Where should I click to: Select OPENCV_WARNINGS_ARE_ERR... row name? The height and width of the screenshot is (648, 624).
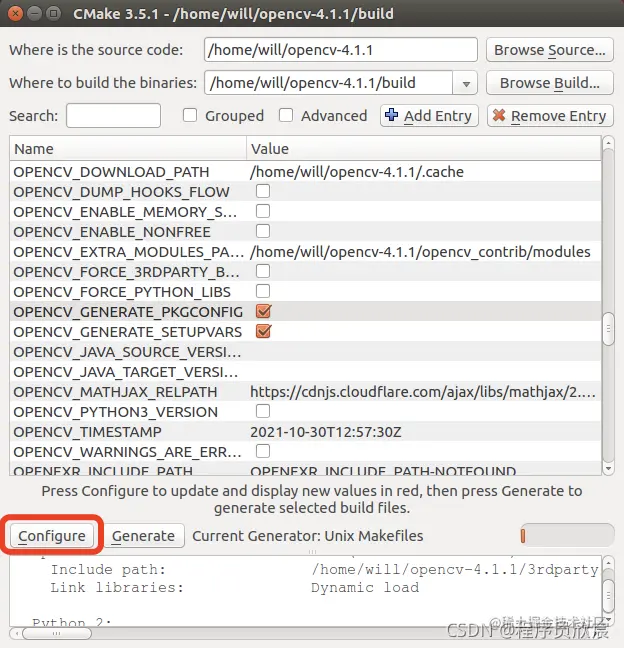pos(127,452)
